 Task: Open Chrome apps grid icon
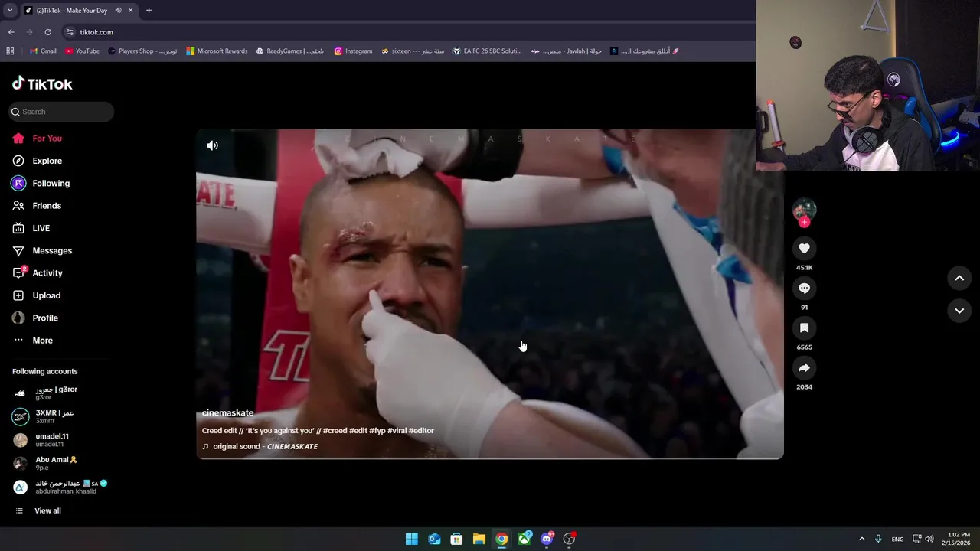(10, 51)
